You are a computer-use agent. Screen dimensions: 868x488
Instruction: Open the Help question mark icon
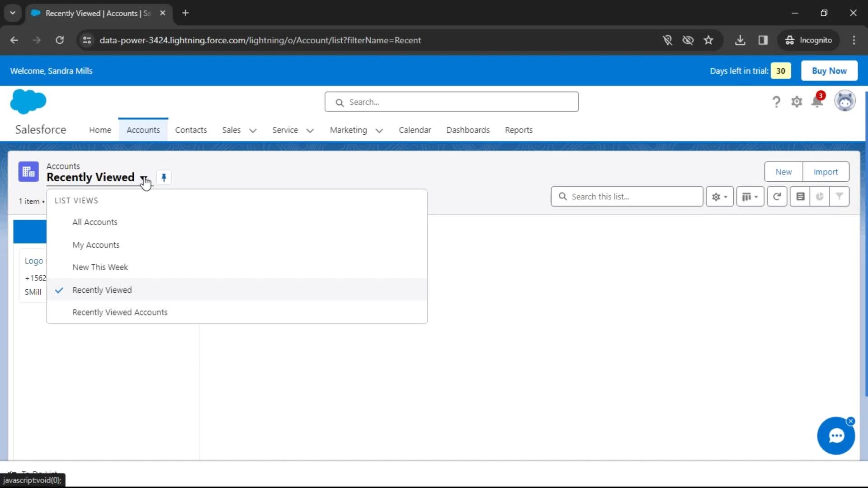[x=776, y=102]
